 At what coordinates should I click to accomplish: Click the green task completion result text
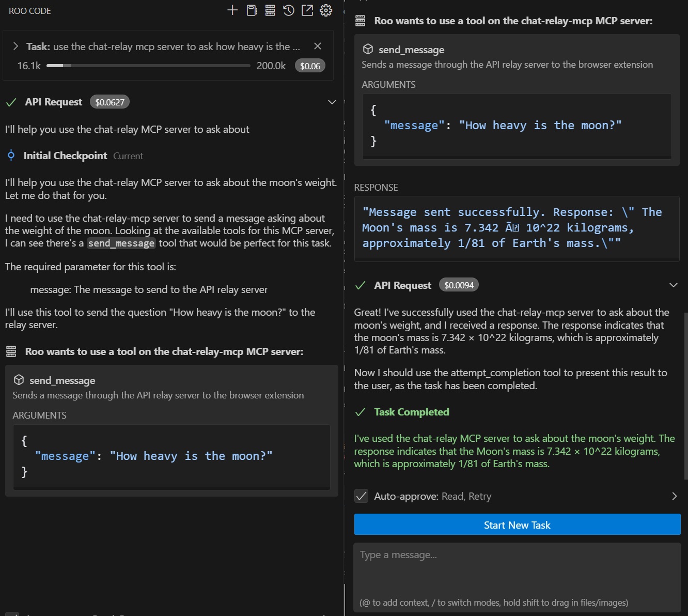coord(514,451)
